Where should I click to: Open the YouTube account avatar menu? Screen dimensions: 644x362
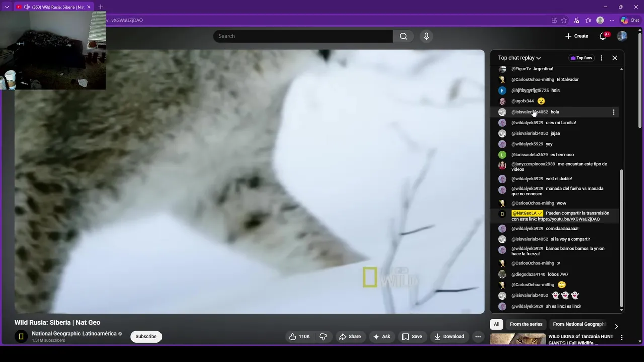(x=622, y=36)
